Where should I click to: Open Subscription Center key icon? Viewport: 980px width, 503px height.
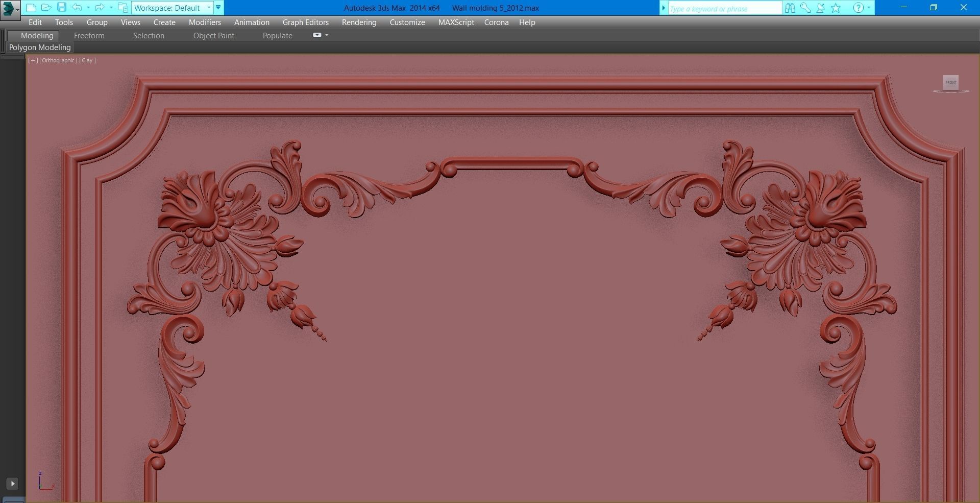(x=805, y=8)
